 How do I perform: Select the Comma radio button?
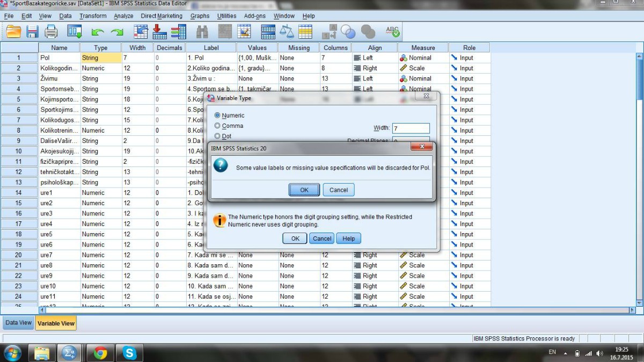pyautogui.click(x=217, y=126)
